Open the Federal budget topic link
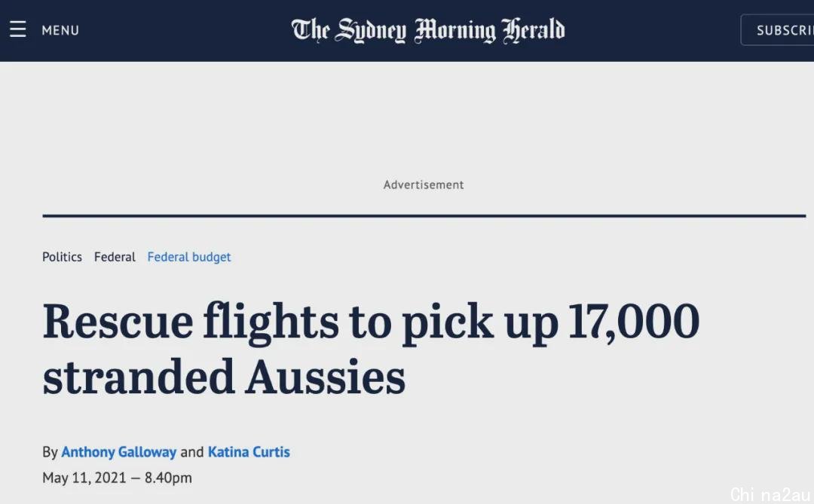 (x=189, y=258)
